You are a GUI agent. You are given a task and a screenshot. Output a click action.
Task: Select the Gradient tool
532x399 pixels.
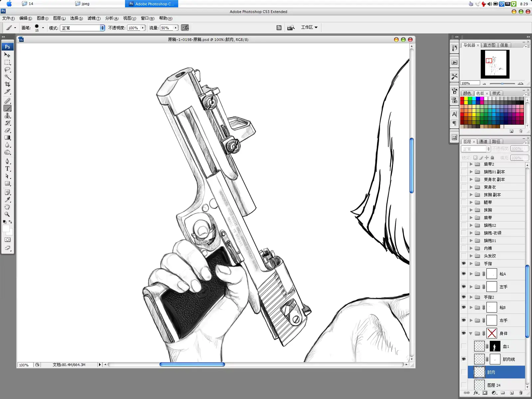tap(7, 137)
